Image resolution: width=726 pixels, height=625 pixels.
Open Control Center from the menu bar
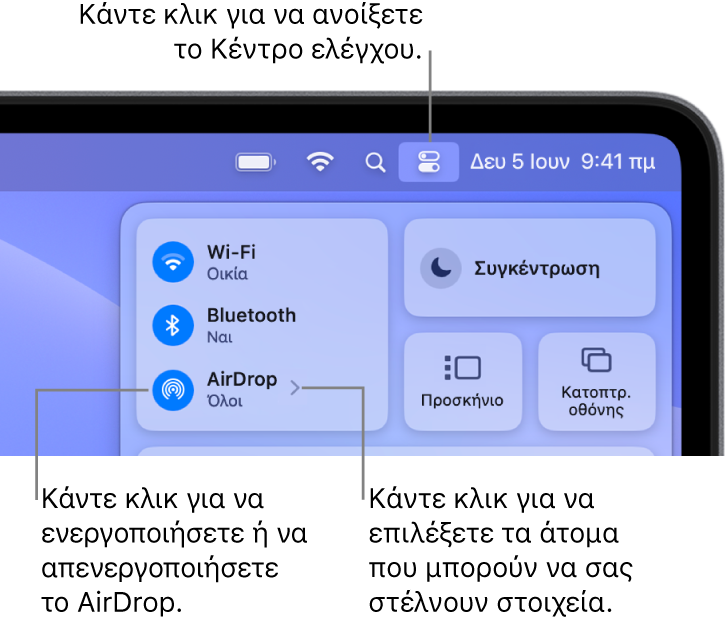pyautogui.click(x=429, y=162)
